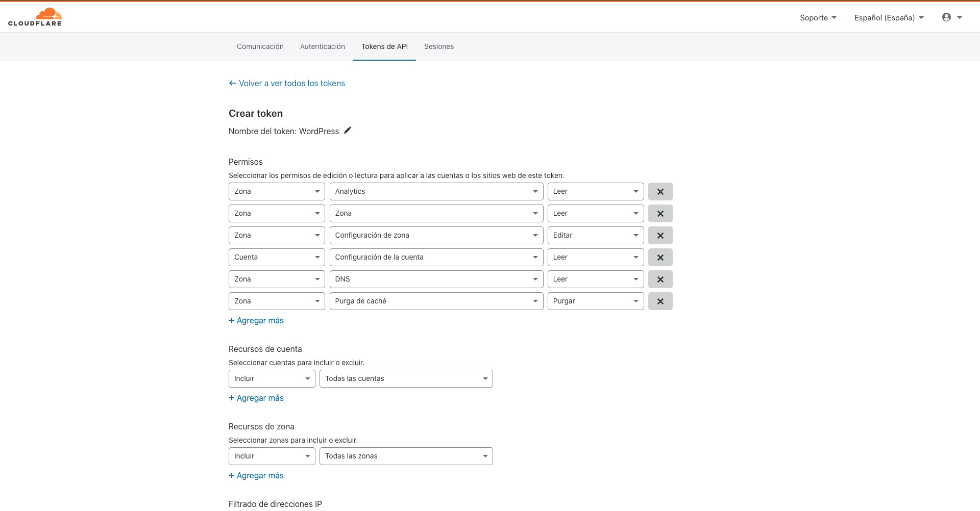This screenshot has height=511, width=980.
Task: Remove the Configuración de la cuenta row
Action: click(x=660, y=258)
